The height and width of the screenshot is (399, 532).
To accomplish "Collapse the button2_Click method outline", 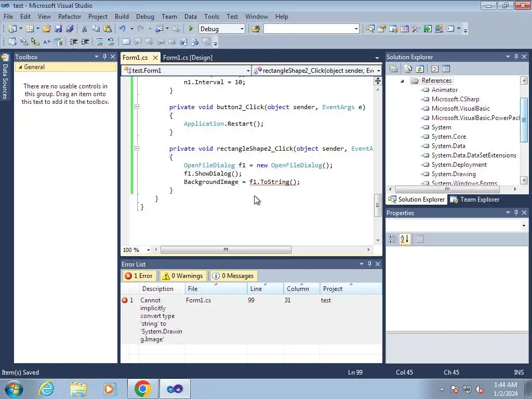I will tap(137, 107).
